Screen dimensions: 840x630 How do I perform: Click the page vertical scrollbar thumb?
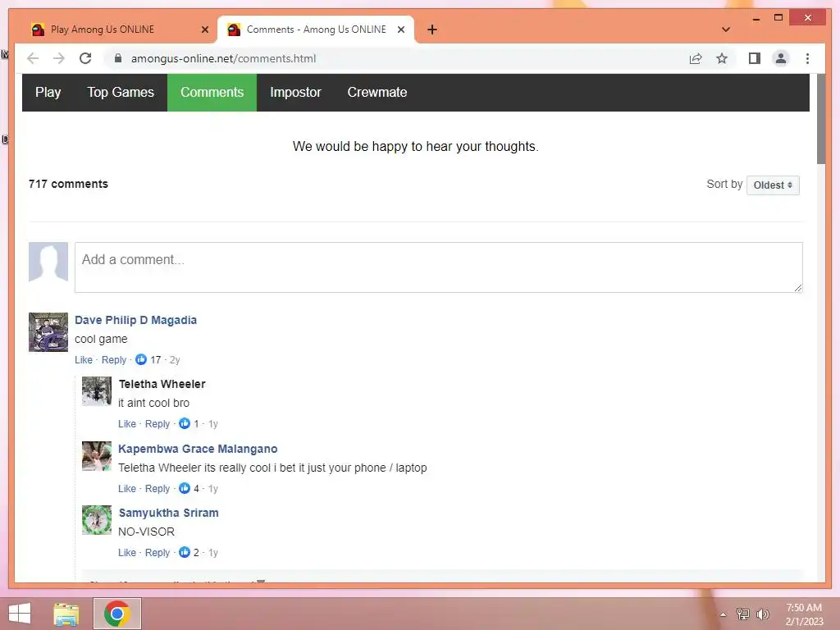(x=820, y=119)
